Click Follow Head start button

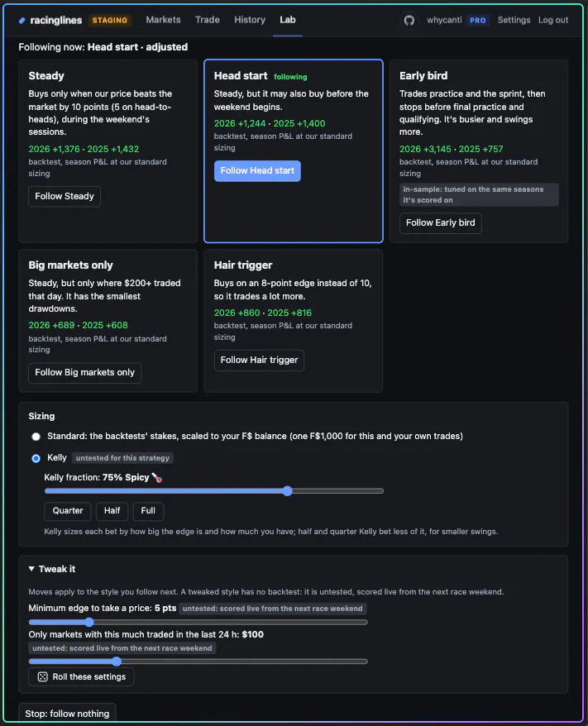pyautogui.click(x=257, y=171)
